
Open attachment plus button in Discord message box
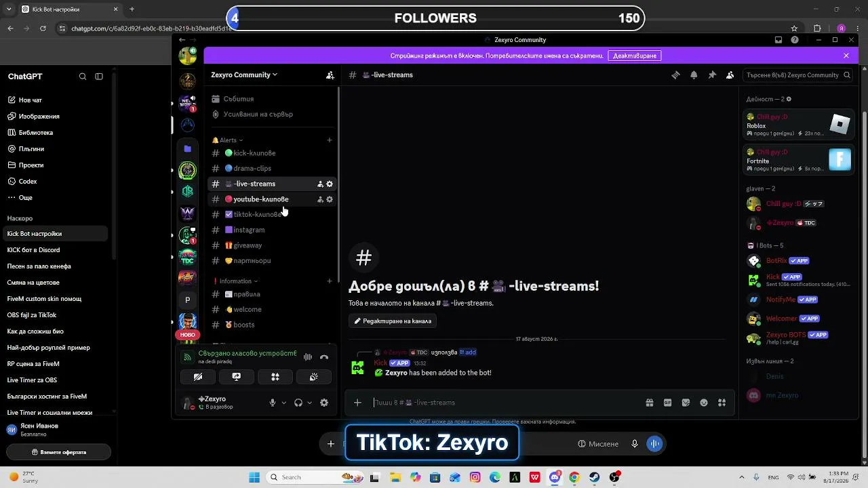click(x=357, y=403)
